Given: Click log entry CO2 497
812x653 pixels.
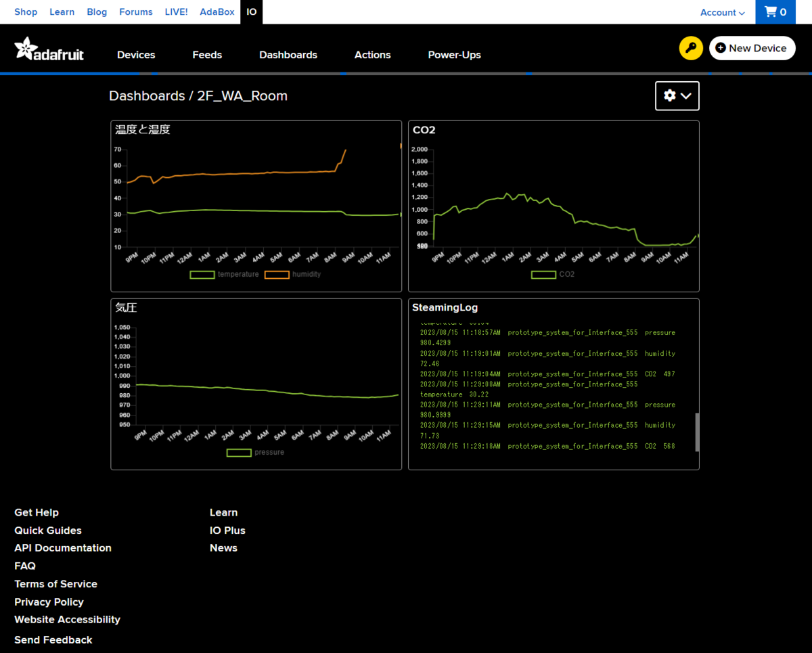Looking at the screenshot, I should (547, 374).
